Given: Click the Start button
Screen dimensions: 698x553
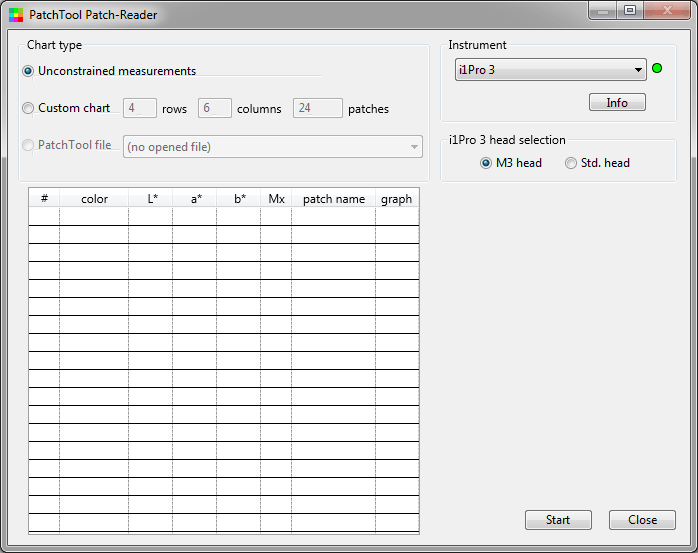Looking at the screenshot, I should (x=558, y=520).
